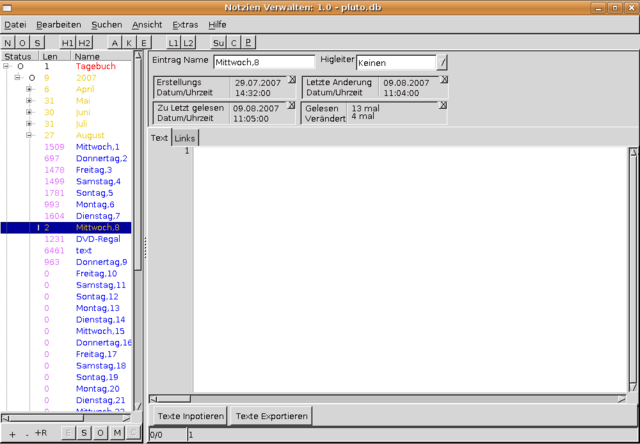The image size is (640, 444).
Task: Open the Higleiter dropdown
Action: pyautogui.click(x=443, y=62)
